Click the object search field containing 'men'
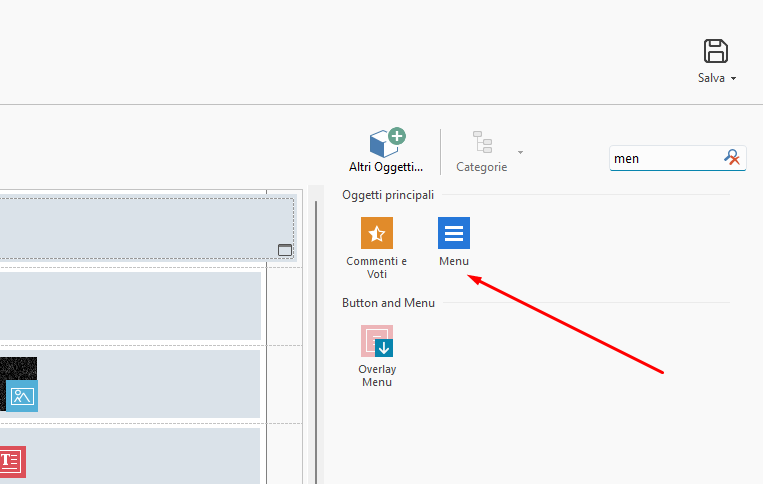 tap(664, 158)
